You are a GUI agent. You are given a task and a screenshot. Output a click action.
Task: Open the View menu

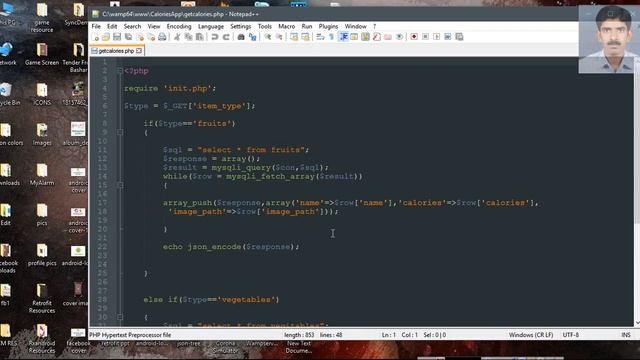click(x=153, y=26)
